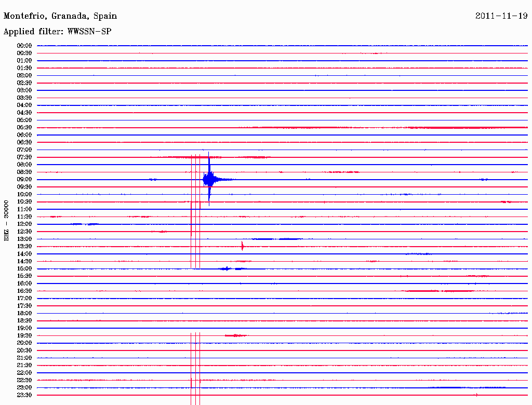
Task: Click the 06:00 time label
Action: coord(24,134)
